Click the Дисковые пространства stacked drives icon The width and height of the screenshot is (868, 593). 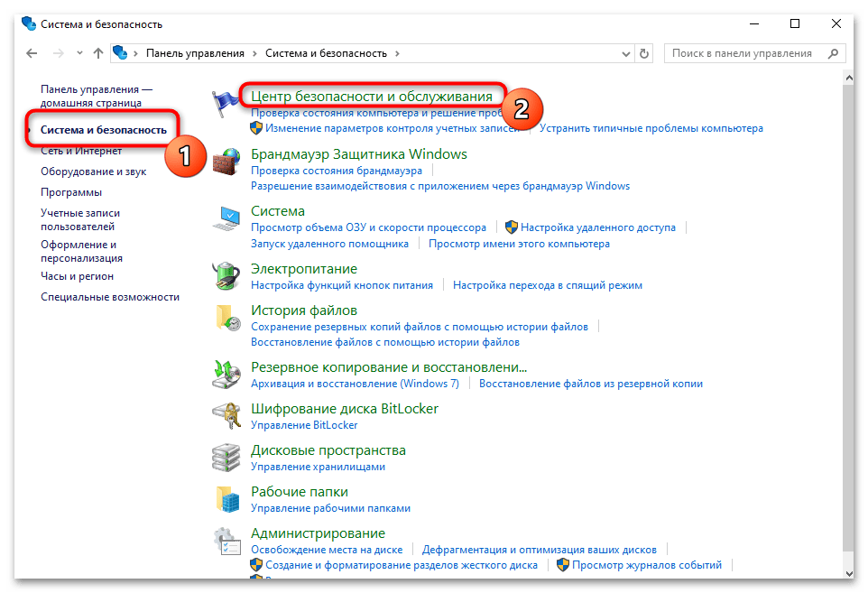226,458
